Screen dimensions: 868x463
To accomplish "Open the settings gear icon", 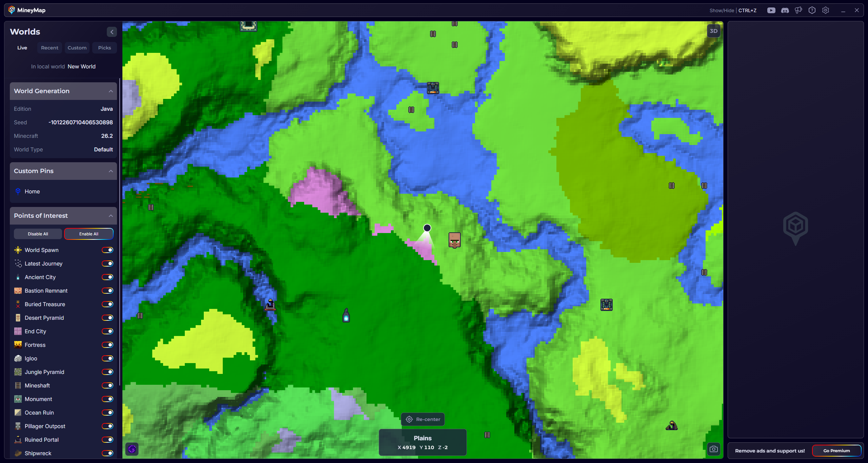I will 825,10.
